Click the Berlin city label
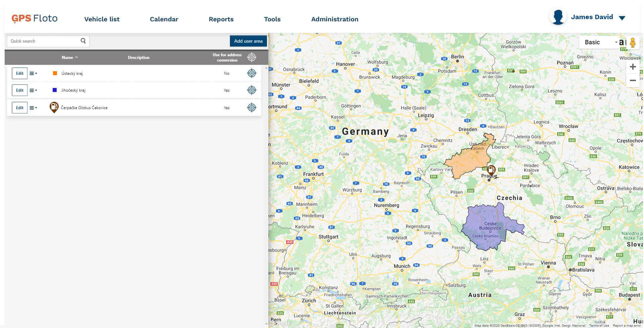 458,57
